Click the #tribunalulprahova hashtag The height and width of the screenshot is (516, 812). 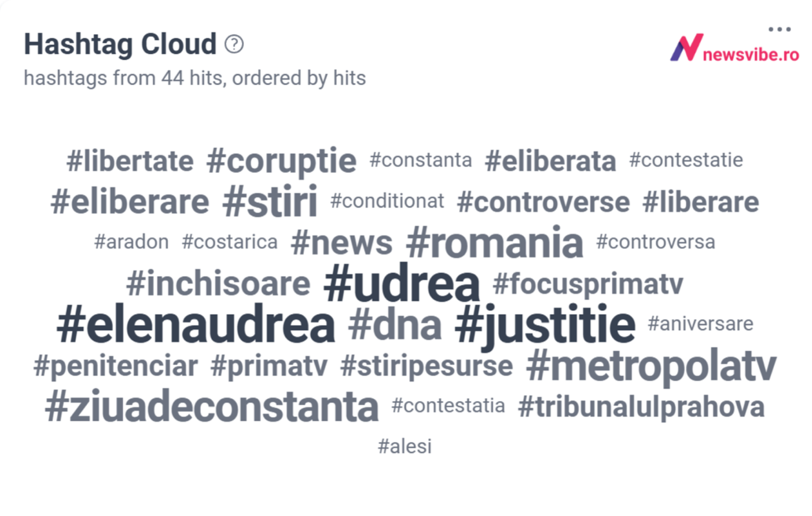pos(641,407)
